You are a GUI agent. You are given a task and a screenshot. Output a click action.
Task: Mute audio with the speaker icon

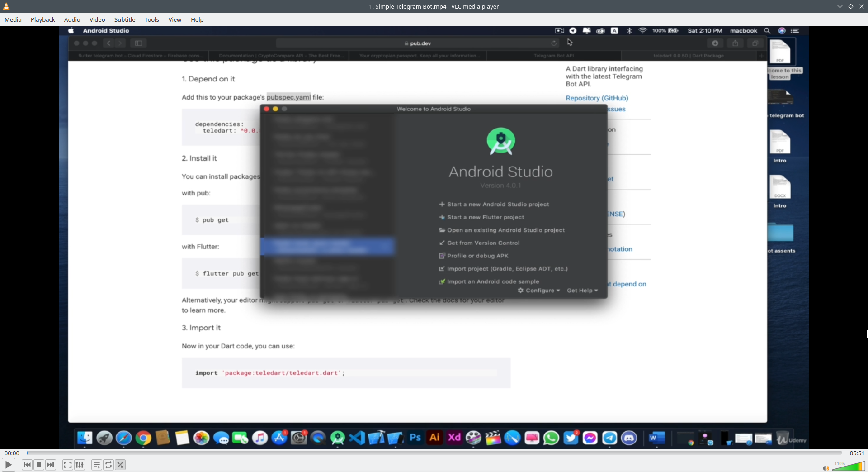(826, 468)
